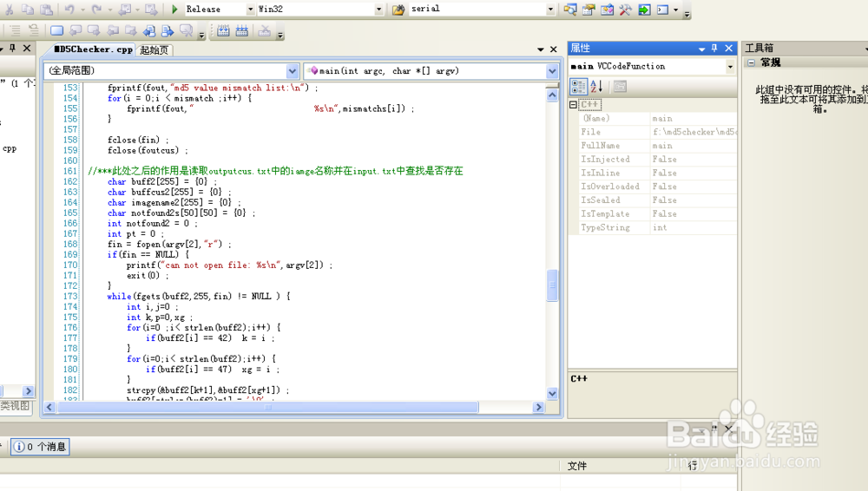Image resolution: width=868 pixels, height=491 pixels.
Task: Start debugging with green play arrow
Action: [174, 10]
